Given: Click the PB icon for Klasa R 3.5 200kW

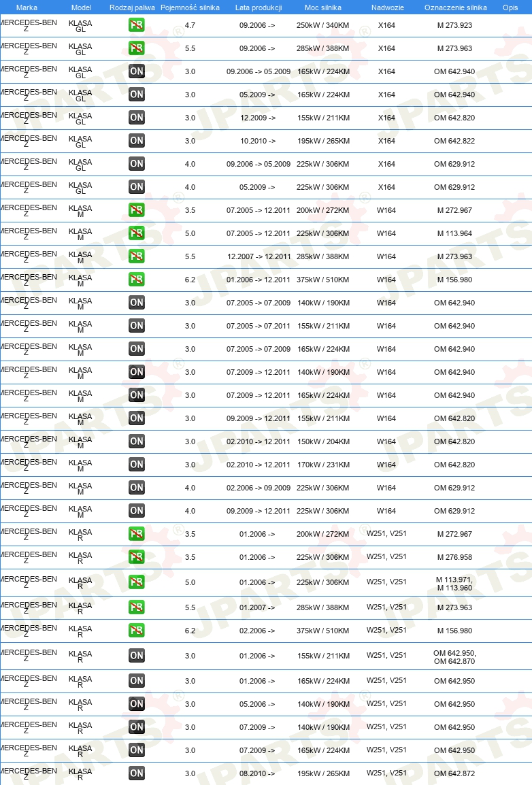Looking at the screenshot, I should click(x=136, y=534).
